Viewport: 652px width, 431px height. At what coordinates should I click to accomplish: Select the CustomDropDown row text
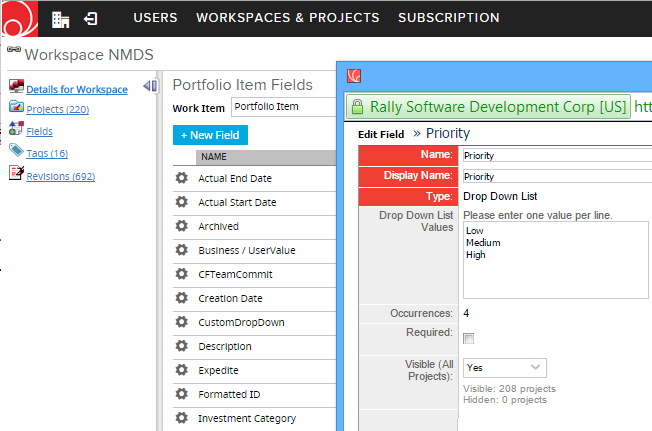pyautogui.click(x=241, y=322)
